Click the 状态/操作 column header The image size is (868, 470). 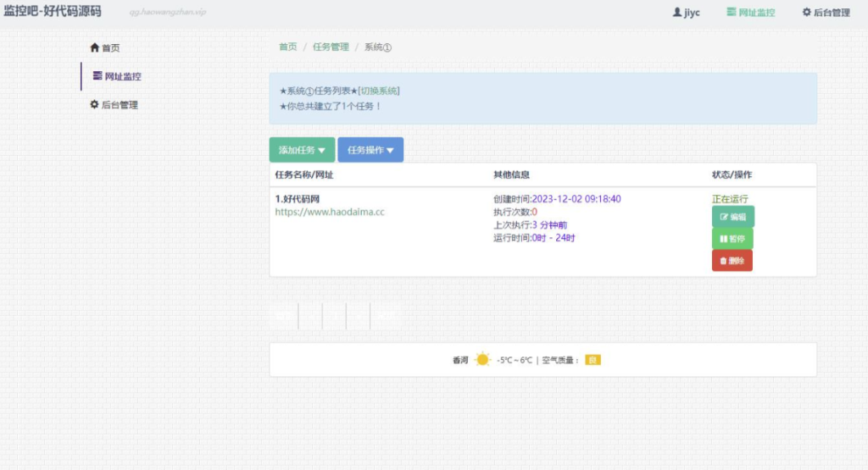point(732,174)
